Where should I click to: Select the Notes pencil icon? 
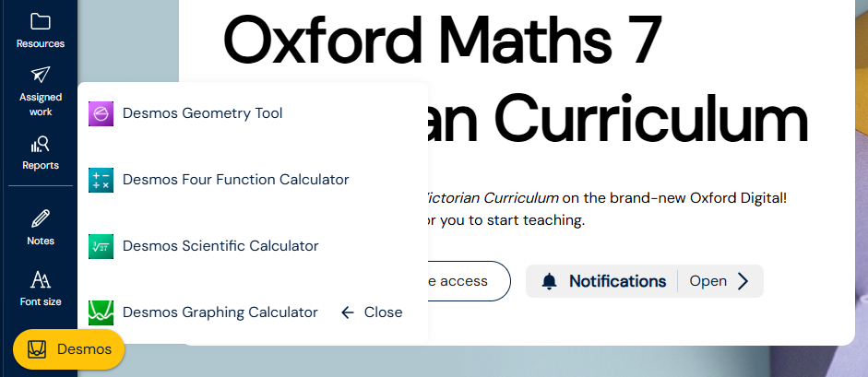click(41, 218)
